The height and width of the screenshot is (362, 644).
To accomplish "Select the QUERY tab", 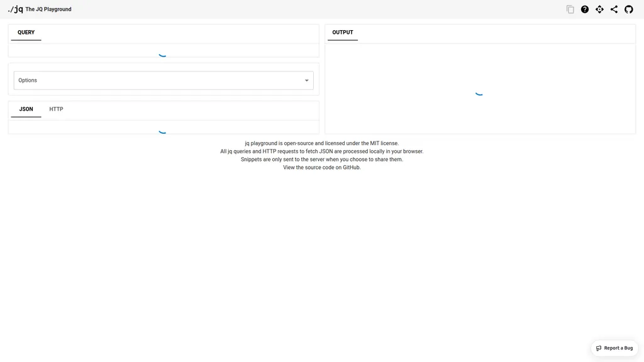I will [26, 33].
